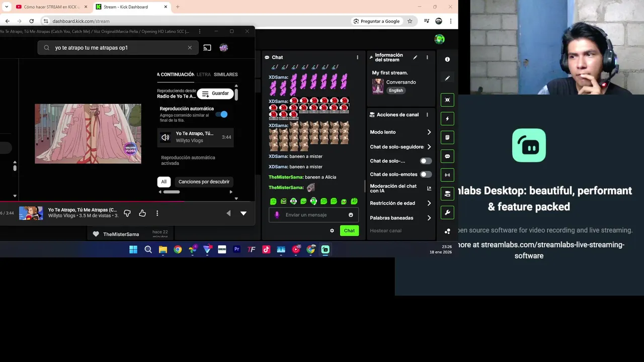Image resolution: width=644 pixels, height=362 pixels.
Task: Expand Modo lento options
Action: (x=429, y=132)
